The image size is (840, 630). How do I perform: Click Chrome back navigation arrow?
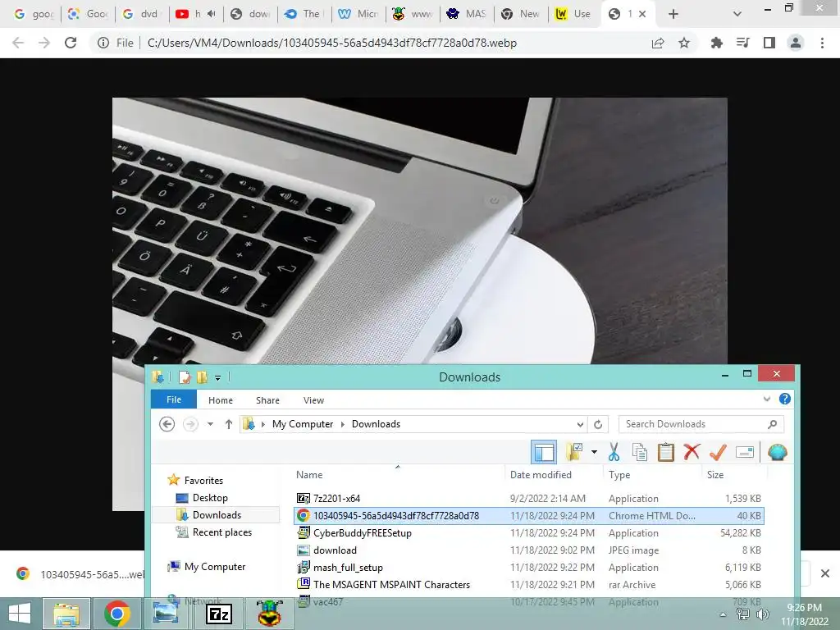18,43
